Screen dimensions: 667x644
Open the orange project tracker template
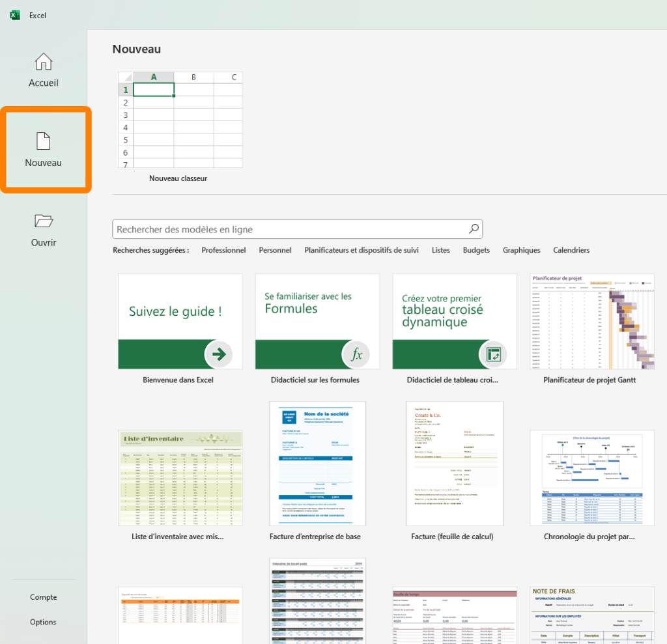click(x=180, y=615)
